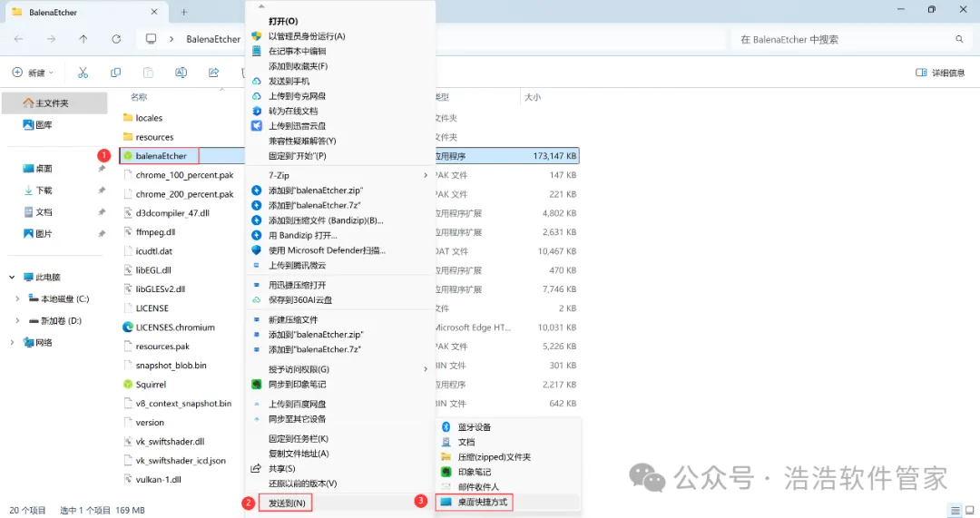980x518 pixels.
Task: Sort by the 名称 column header
Action: [139, 97]
